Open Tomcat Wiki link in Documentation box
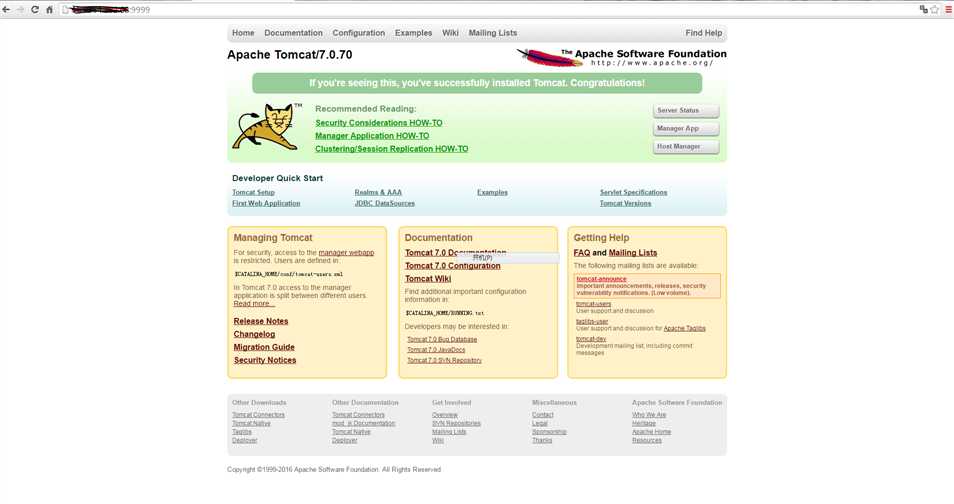This screenshot has height=504, width=954. 428,279
